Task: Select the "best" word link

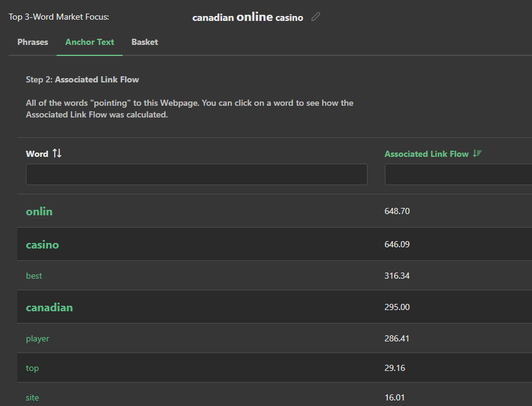Action: click(34, 276)
